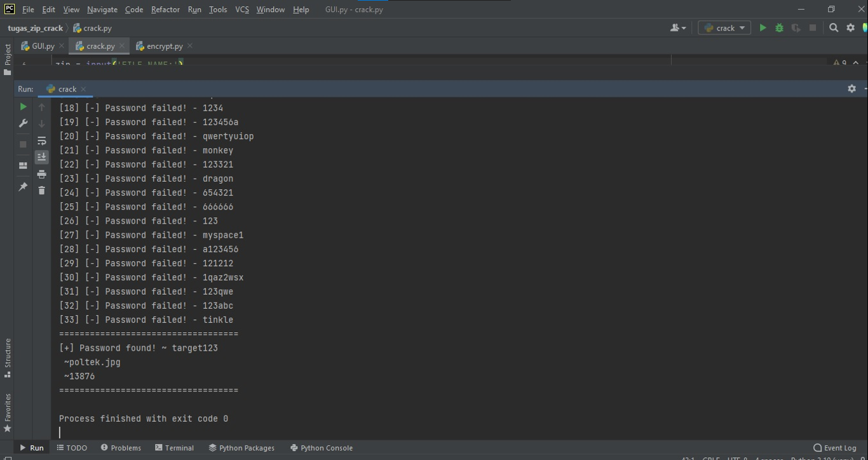868x460 pixels.
Task: Open the crack run configuration dropdown
Action: 724,28
